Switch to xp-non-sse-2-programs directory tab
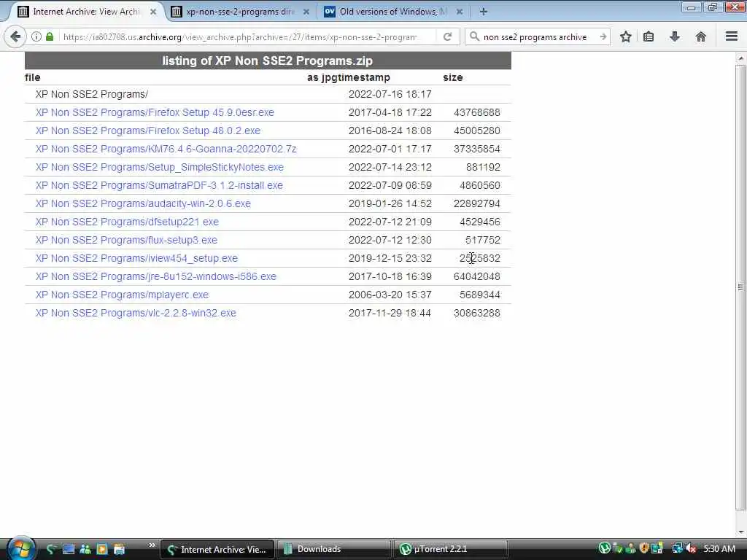The height and width of the screenshot is (560, 747). (240, 12)
